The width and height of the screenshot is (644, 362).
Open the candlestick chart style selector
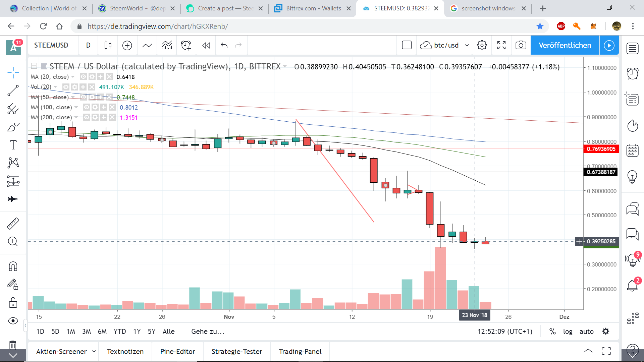108,45
